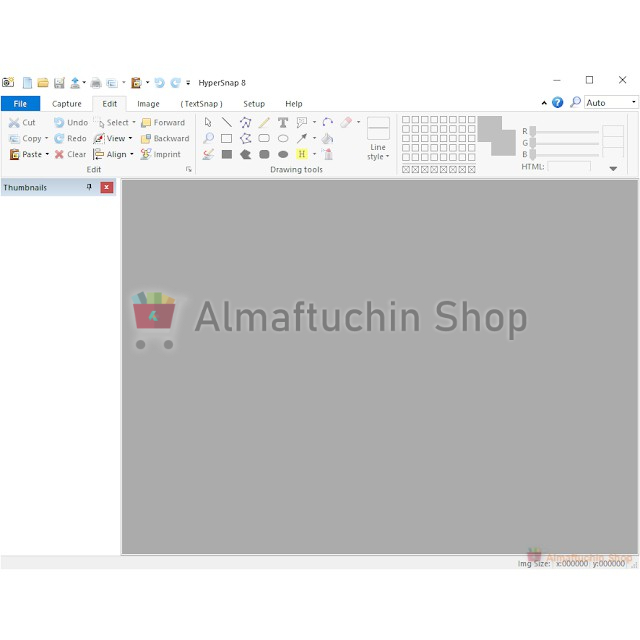The image size is (640, 640).
Task: Select the empty Rounded rectangle tool
Action: pyautogui.click(x=264, y=138)
